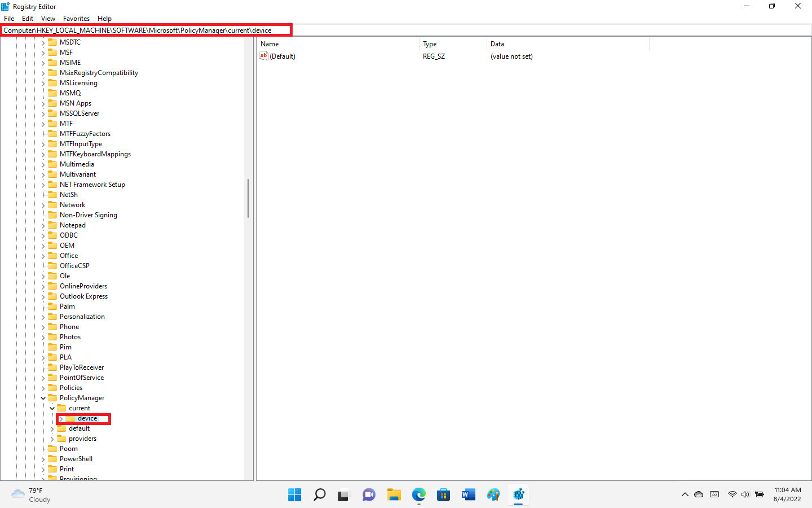Click the (value not set) data cell
The image size is (812, 508).
(511, 56)
